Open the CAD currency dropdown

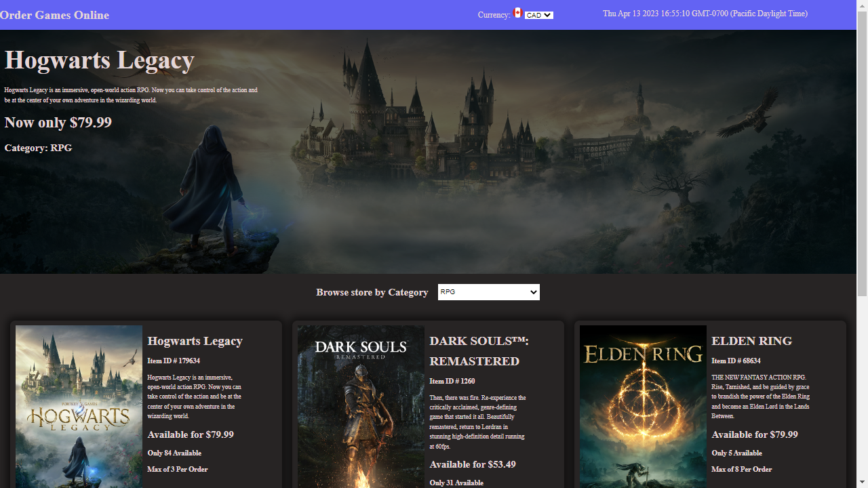click(x=538, y=16)
